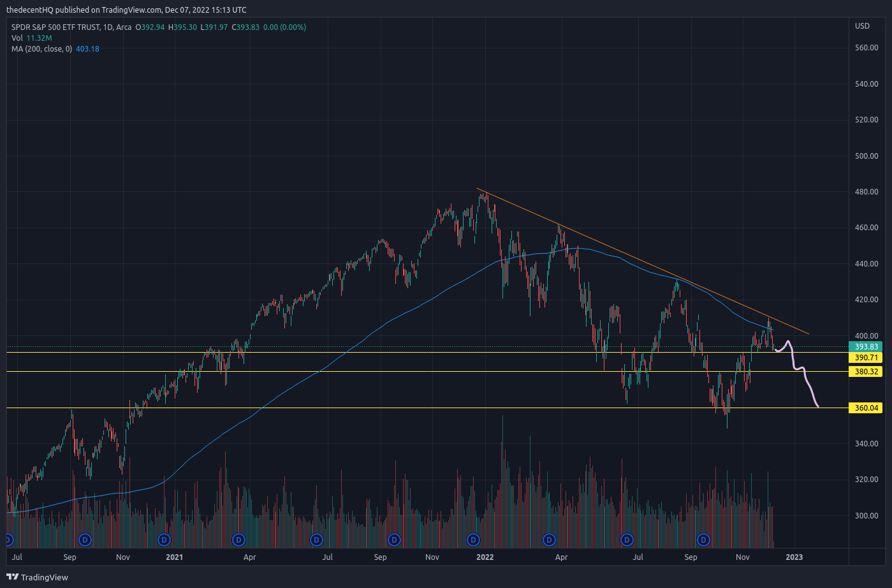Click the MA (200, close, 0) legend
892x588 pixels.
click(x=41, y=49)
